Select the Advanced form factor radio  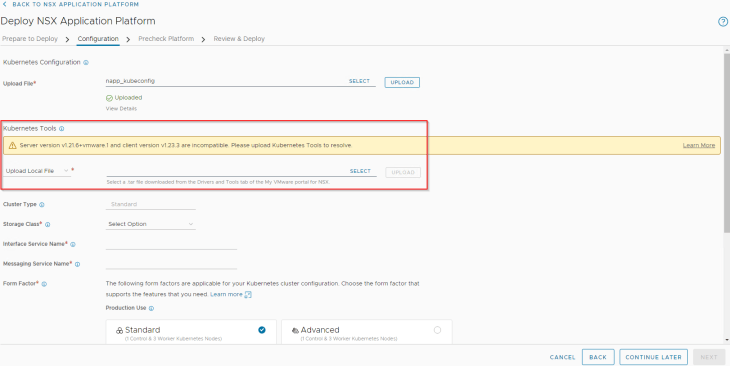437,330
